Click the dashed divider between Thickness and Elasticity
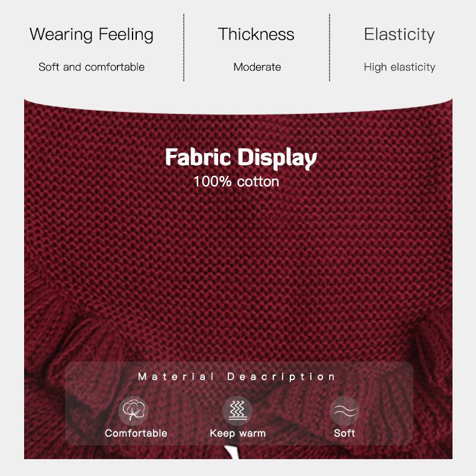Viewport: 476px width, 476px height. (x=330, y=48)
